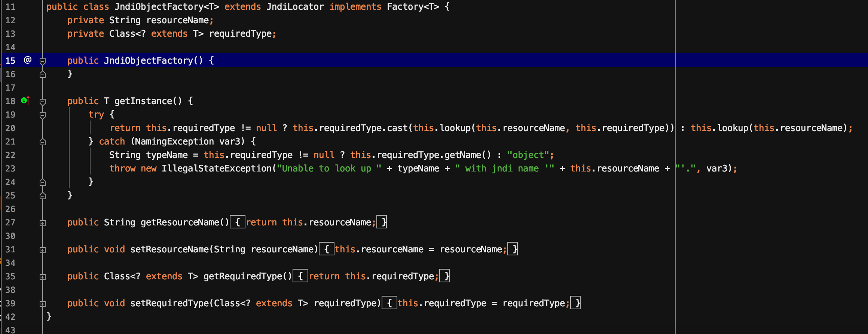Click the fold end marker on line 24
Screen dimensions: 868x334
(x=43, y=182)
